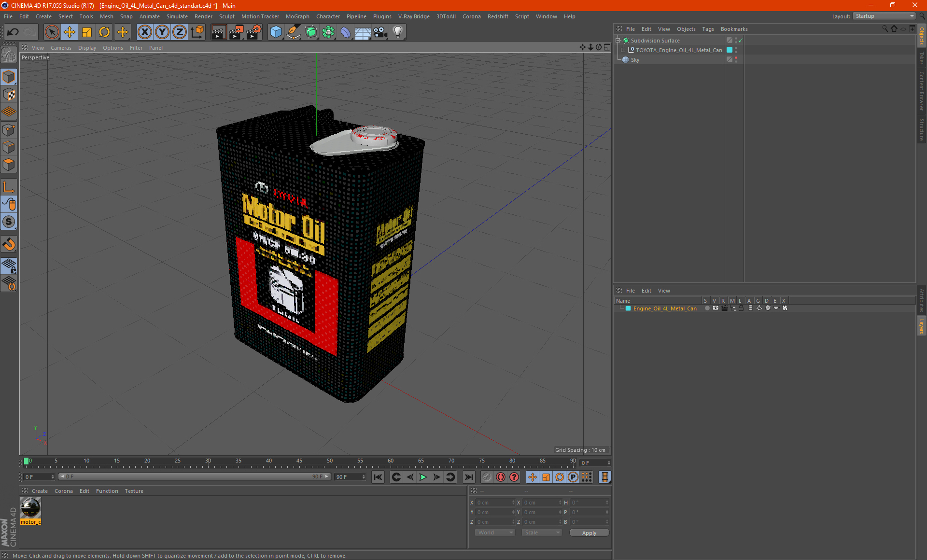927x560 pixels.
Task: Open the spline pen tool
Action: 293,32
